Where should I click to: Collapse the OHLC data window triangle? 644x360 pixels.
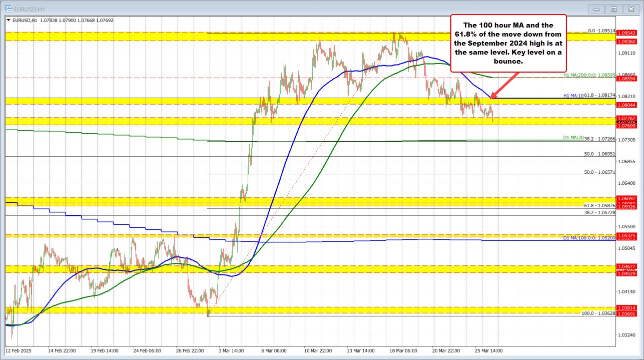coord(8,21)
